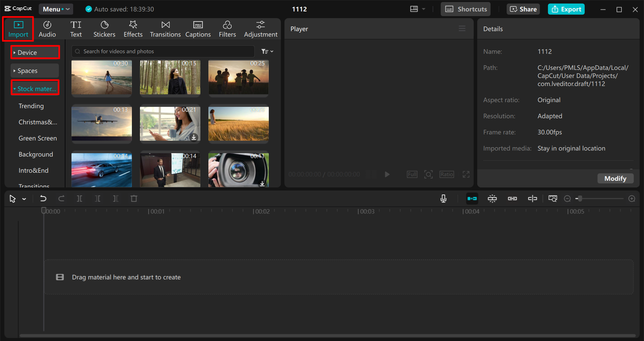
Task: Click the Split tool icon
Action: 79,199
